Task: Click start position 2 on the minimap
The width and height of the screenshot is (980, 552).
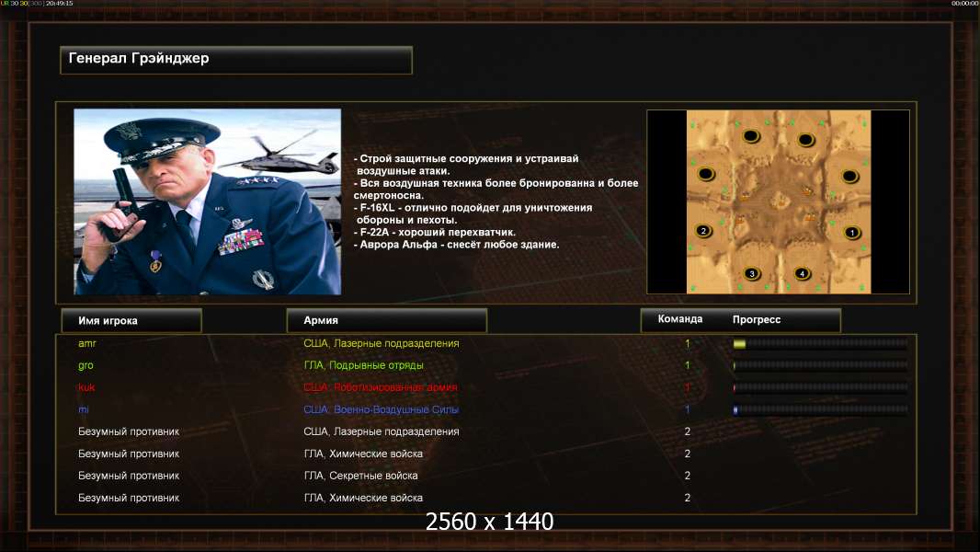Action: (704, 231)
